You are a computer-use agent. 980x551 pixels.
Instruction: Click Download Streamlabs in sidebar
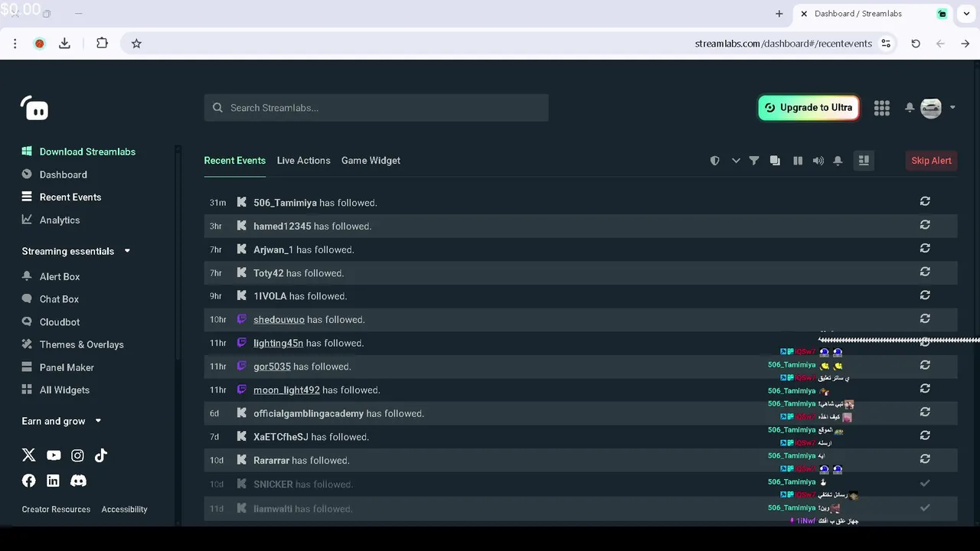point(78,152)
